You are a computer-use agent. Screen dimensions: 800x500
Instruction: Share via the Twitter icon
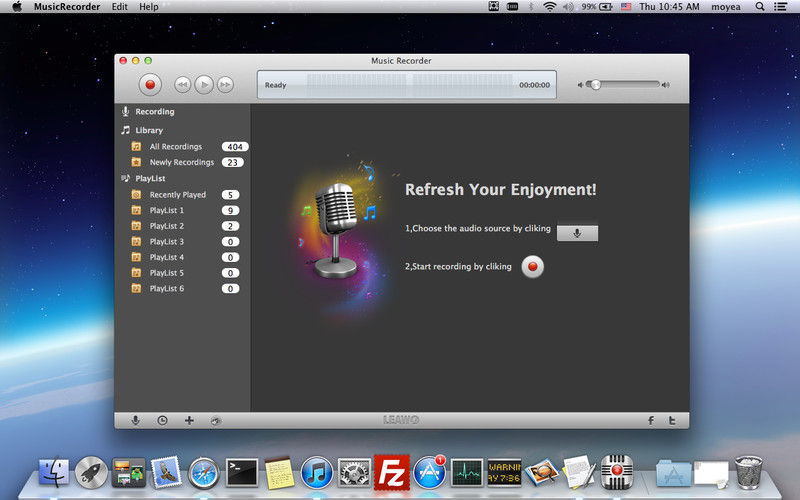click(672, 420)
